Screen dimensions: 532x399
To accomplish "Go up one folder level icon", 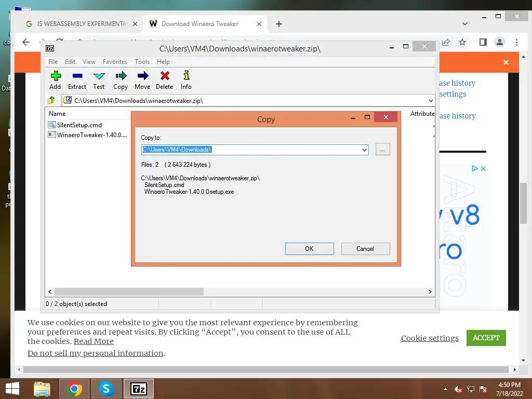I will coord(51,100).
